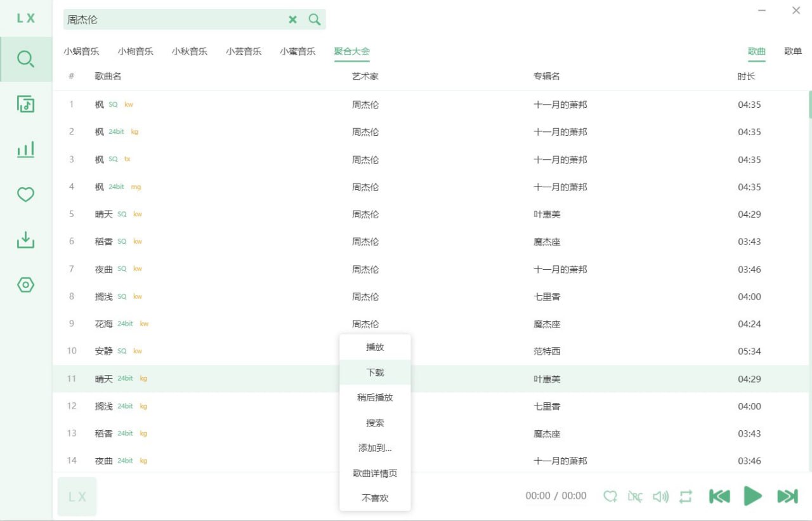Open the song list library icon
Screen dimensions: 812x521
(x=25, y=104)
